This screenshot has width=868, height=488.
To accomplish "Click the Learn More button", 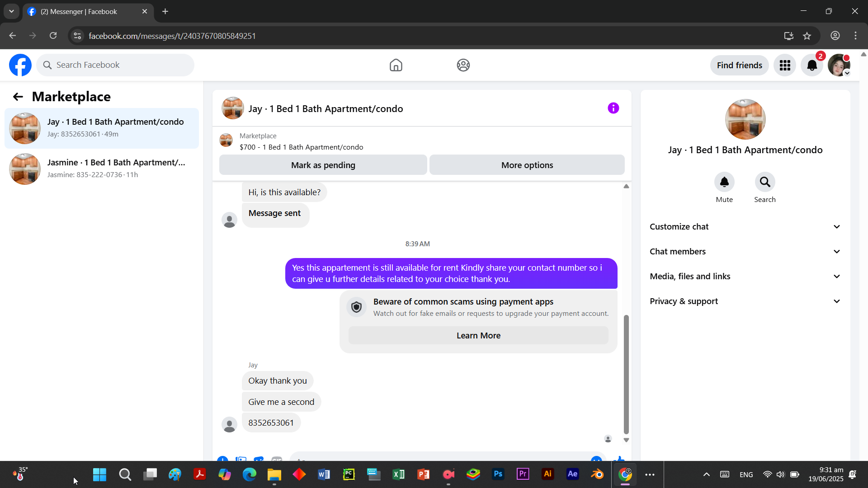I will pos(478,336).
